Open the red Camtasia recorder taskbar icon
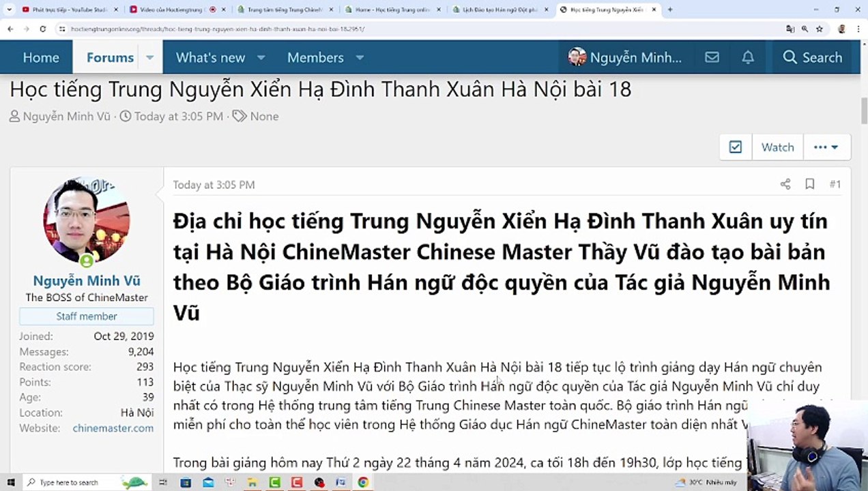The height and width of the screenshot is (491, 868). coord(297,482)
